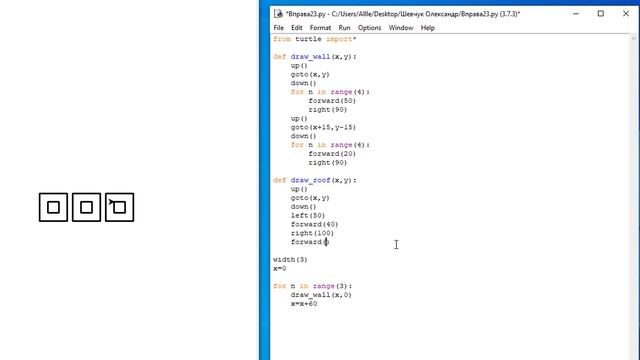Click the editor's vertical scrollbar up arrow
This screenshot has height=360, width=640.
(634, 38)
